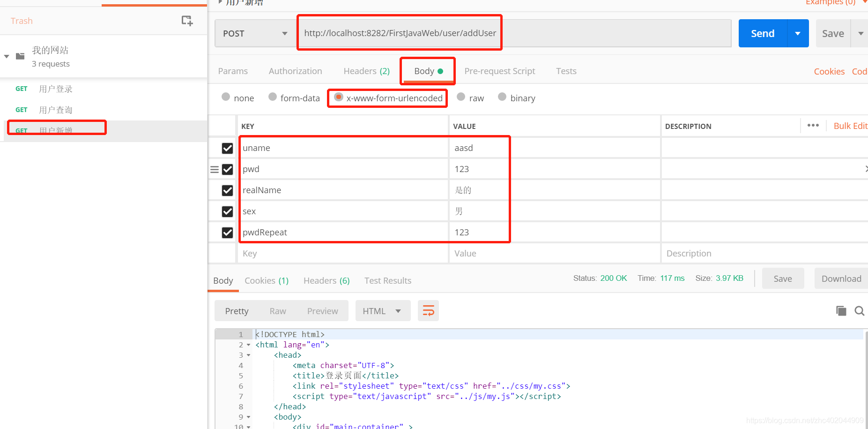This screenshot has width=868, height=429.
Task: Collapse line 2 html fold arrow
Action: [x=249, y=345]
